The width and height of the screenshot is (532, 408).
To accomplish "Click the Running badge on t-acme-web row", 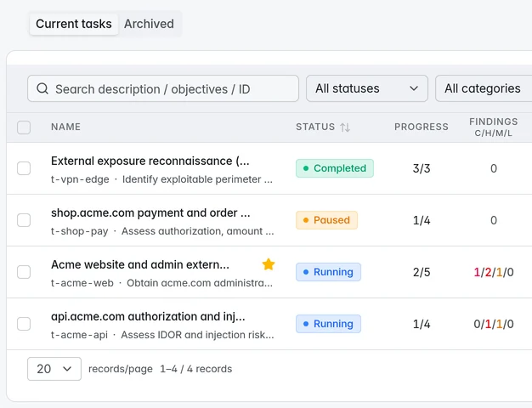I will click(x=328, y=272).
